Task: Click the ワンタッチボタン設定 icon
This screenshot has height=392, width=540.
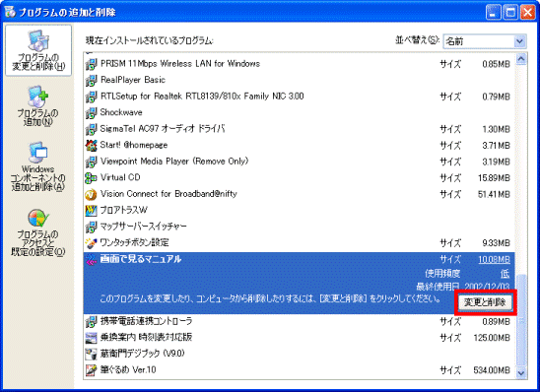Action: 92,242
